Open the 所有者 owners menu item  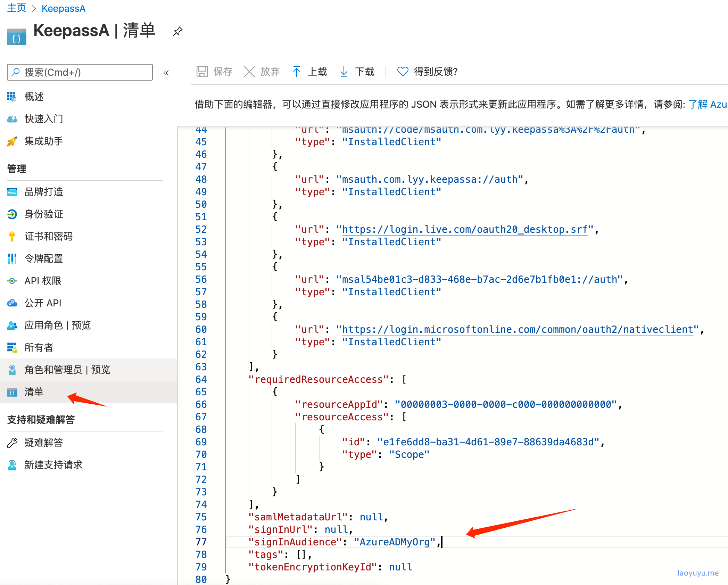(x=39, y=347)
